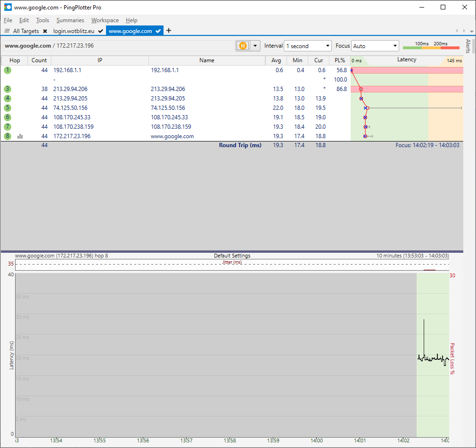Click the All Targets list icon
476x448 pixels.
7,31
